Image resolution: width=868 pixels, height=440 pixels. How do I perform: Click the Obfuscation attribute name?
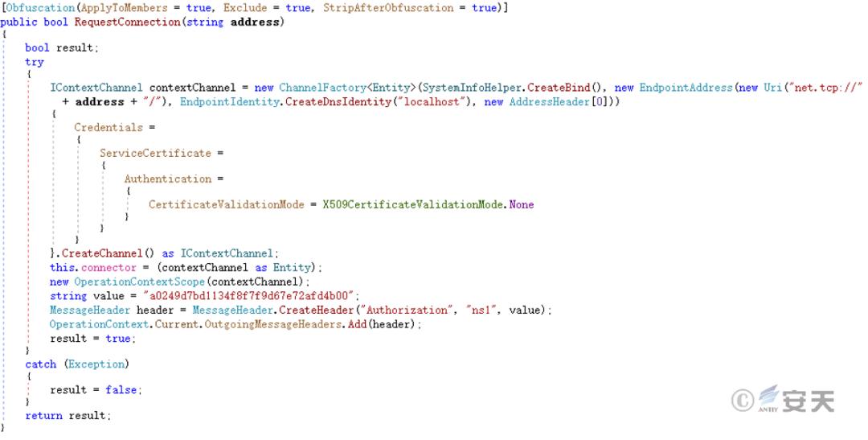tap(40, 8)
